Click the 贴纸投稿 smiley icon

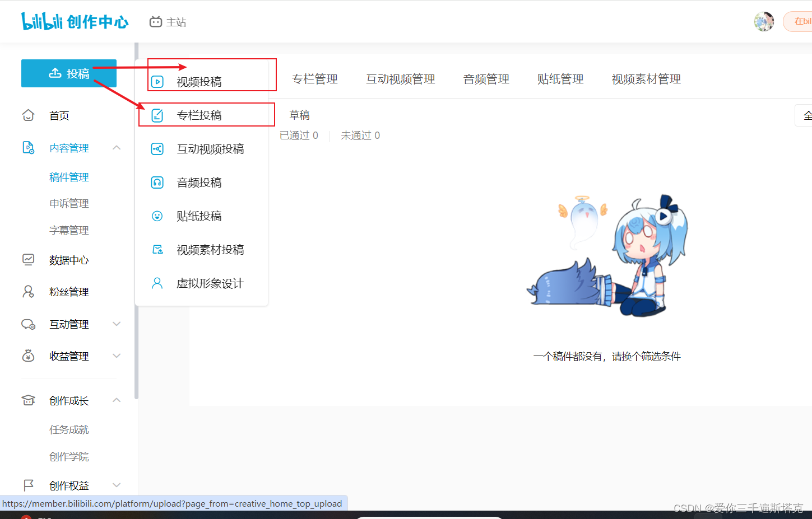pyautogui.click(x=157, y=216)
